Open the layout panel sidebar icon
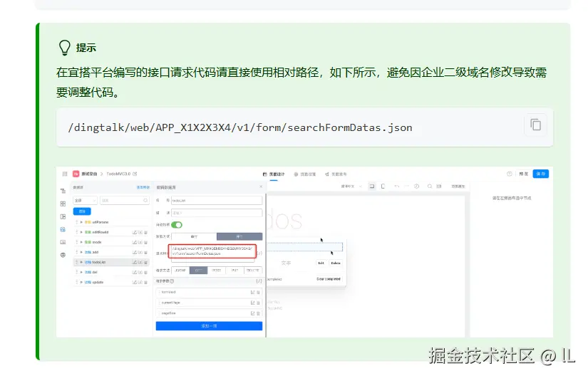This screenshot has height=378, width=588. pos(63,216)
